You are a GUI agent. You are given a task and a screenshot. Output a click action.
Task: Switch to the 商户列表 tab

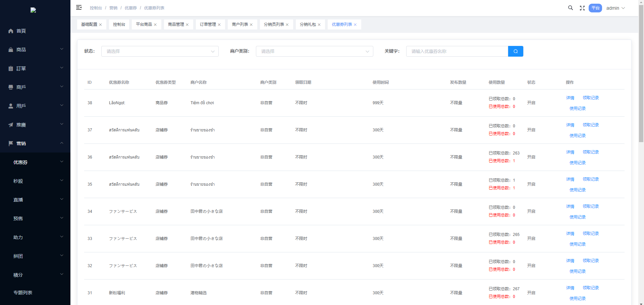coord(240,24)
